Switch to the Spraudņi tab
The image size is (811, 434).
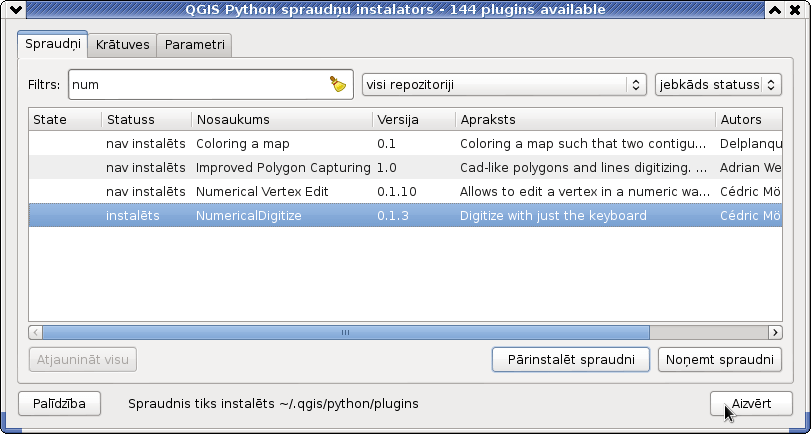(53, 44)
